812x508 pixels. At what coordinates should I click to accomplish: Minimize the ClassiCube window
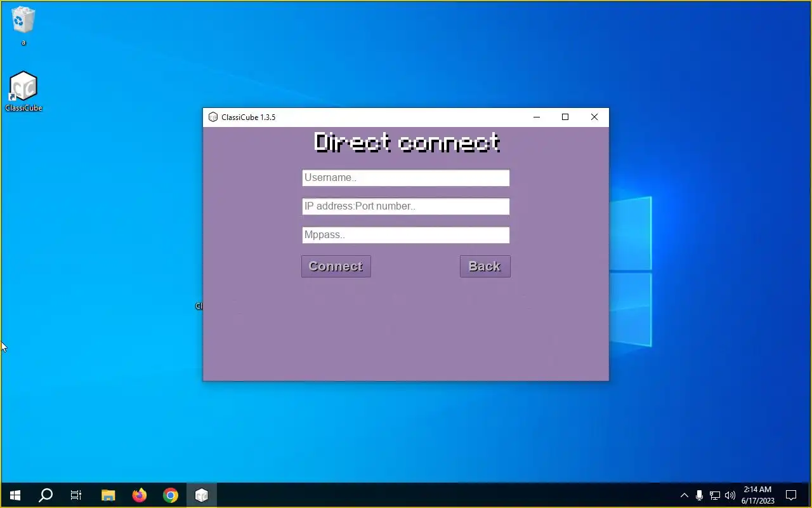click(x=537, y=117)
